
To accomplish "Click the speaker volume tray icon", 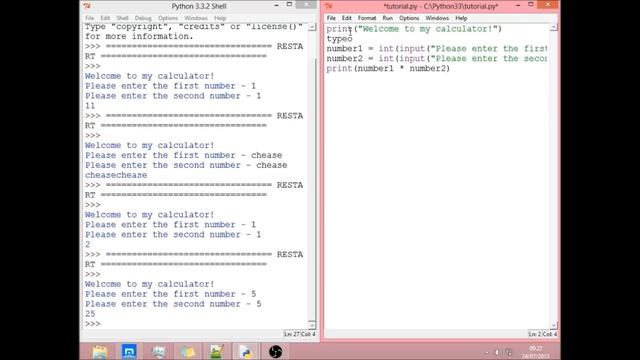I will tap(497, 352).
